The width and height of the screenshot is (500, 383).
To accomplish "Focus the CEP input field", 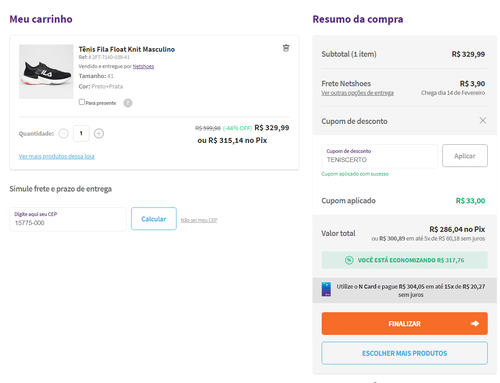I will (x=68, y=219).
